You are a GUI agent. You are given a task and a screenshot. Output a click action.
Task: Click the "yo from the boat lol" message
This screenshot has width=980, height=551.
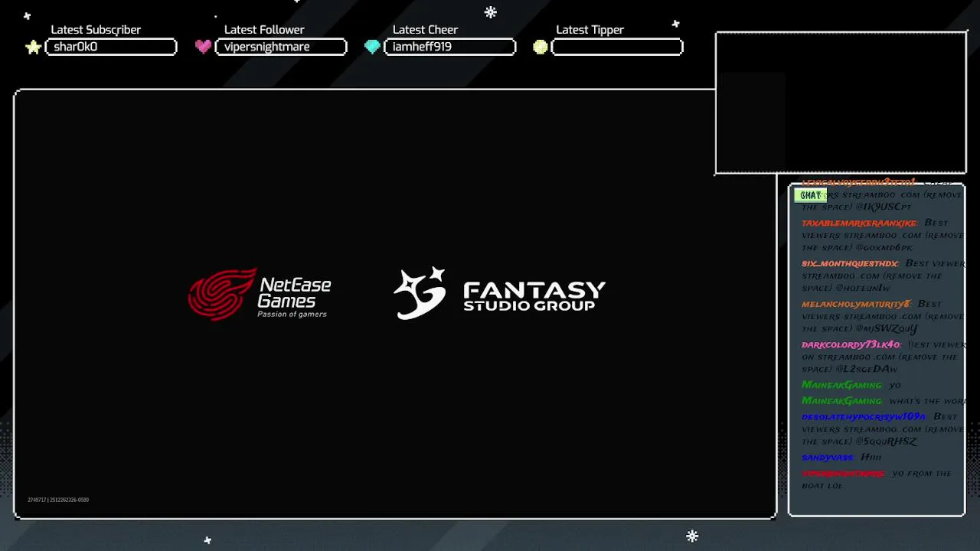coord(876,479)
